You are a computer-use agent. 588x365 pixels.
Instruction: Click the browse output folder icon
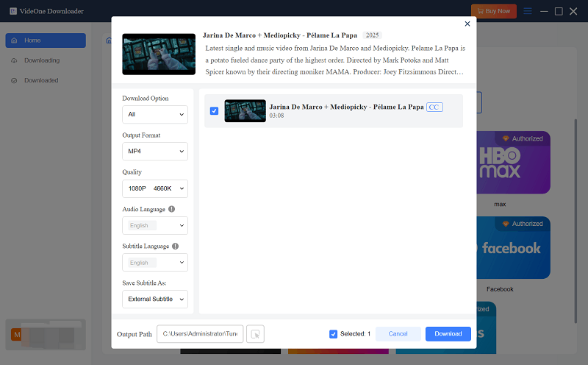[x=255, y=334]
